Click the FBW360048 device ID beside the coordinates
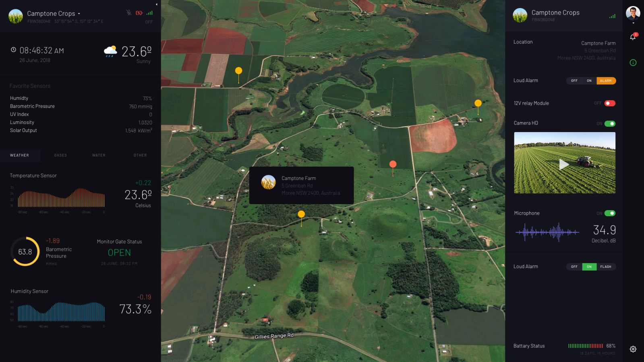The width and height of the screenshot is (644, 362). click(39, 21)
